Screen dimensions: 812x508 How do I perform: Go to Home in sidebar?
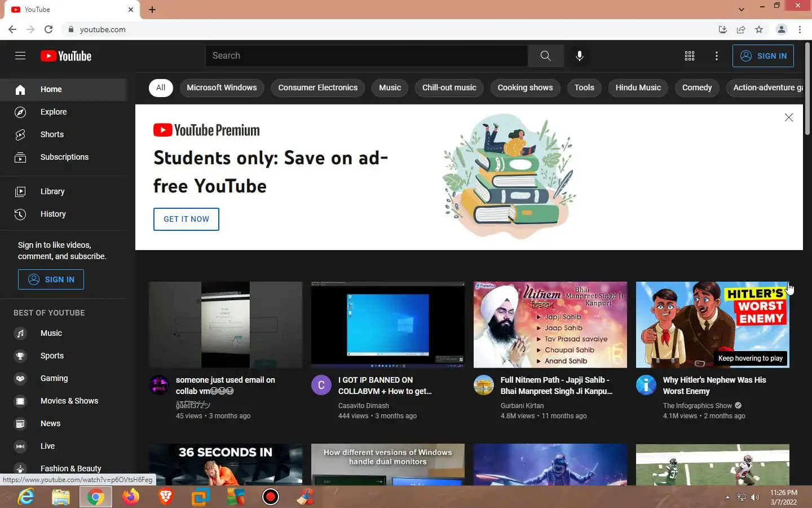63,89
